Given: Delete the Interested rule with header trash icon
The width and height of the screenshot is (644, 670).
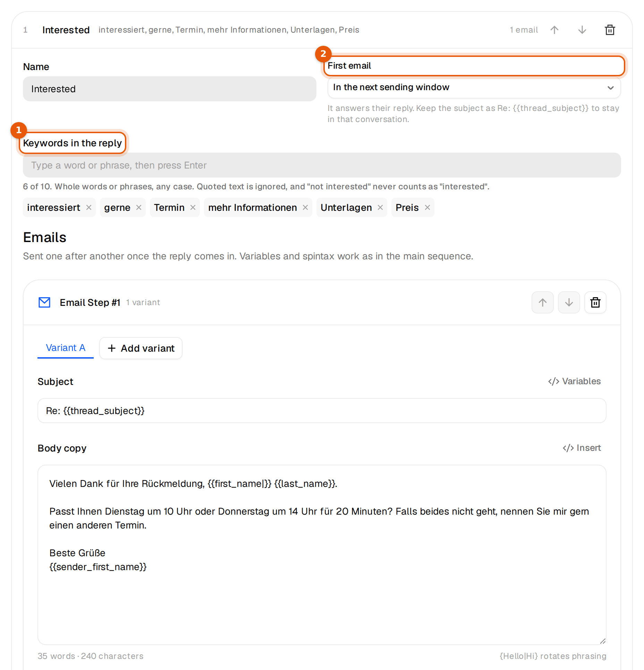Looking at the screenshot, I should coord(610,30).
